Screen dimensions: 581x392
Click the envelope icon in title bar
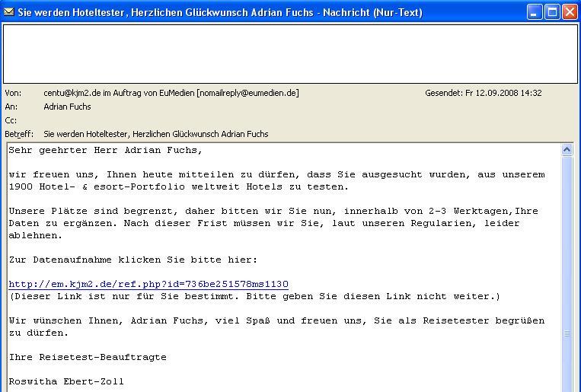tap(9, 12)
